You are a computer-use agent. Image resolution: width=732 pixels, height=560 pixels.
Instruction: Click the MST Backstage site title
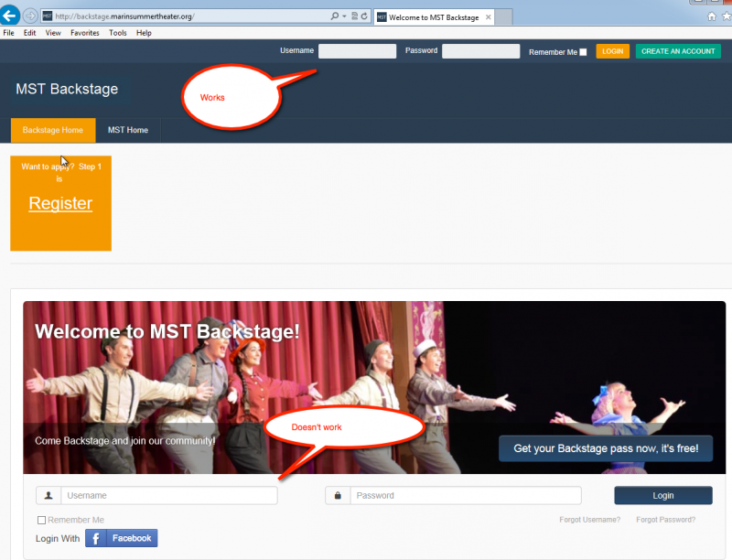click(x=67, y=89)
